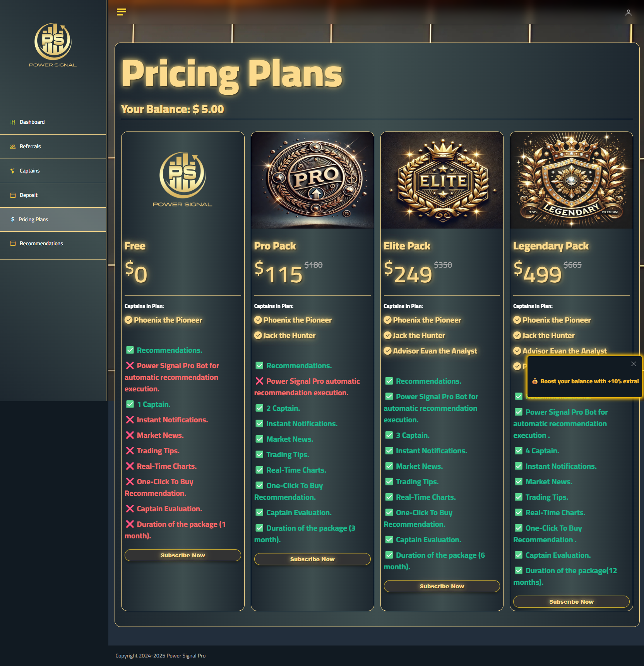The image size is (644, 666).
Task: Click the boost balance +10% notification
Action: click(x=589, y=381)
